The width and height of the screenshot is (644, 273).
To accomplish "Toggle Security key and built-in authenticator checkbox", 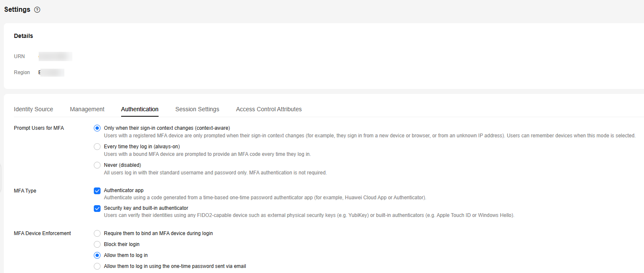I will (x=97, y=208).
